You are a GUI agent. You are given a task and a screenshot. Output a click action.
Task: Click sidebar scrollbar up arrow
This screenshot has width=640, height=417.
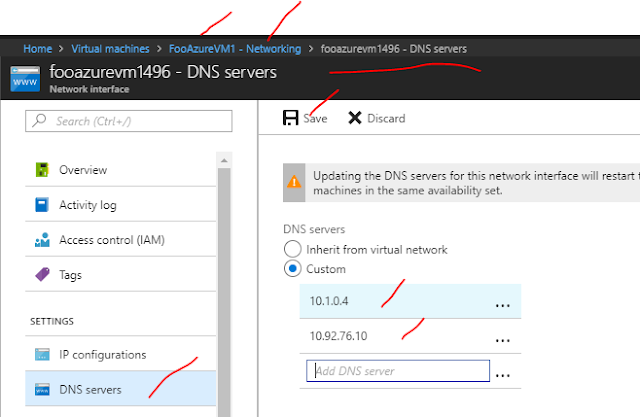coord(224,160)
